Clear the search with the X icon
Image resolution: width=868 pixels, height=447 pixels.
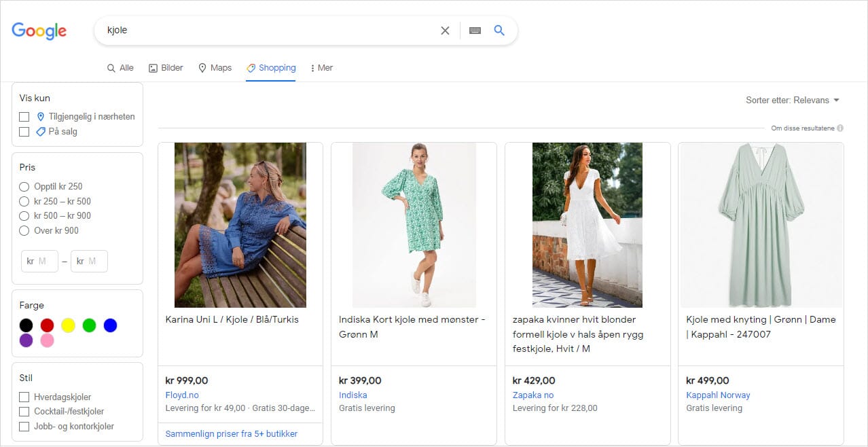tap(445, 31)
